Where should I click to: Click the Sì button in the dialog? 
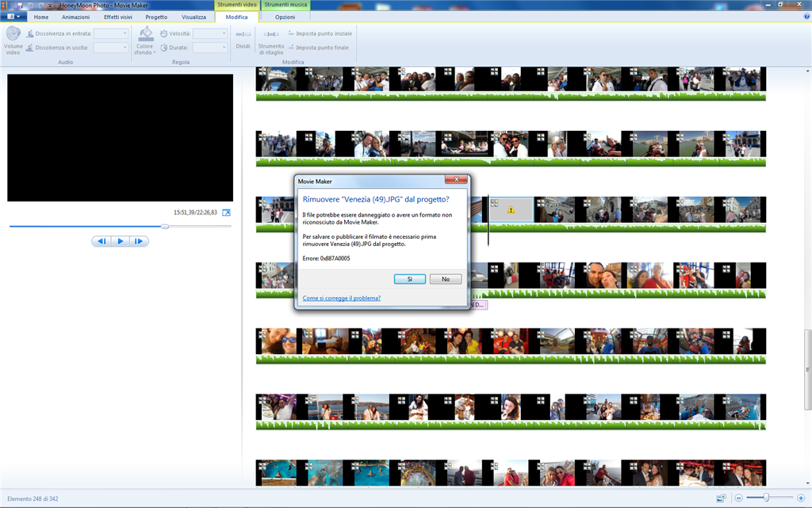pos(410,279)
